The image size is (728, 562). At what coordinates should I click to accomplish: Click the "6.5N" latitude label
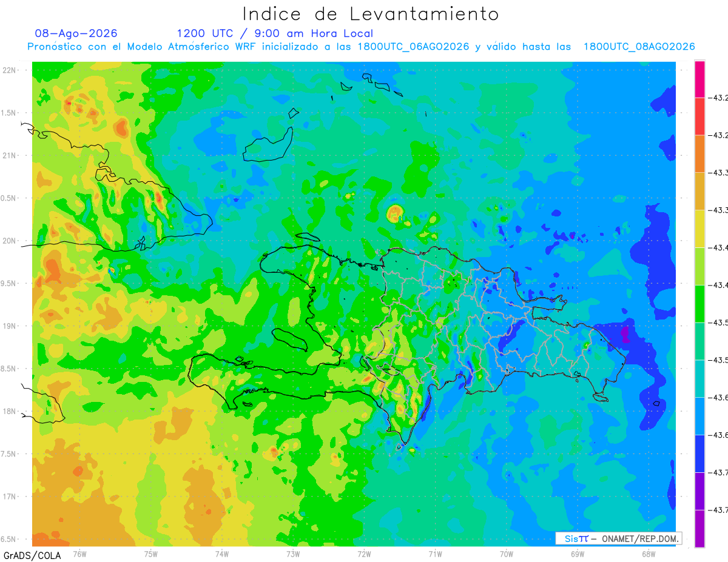pyautogui.click(x=9, y=539)
